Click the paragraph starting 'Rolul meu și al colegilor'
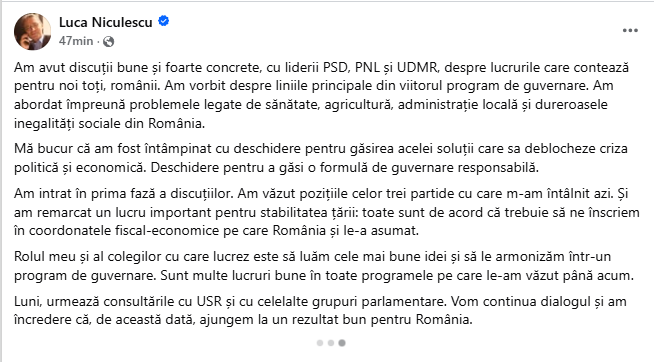This screenshot has width=654, height=362. pyautogui.click(x=324, y=266)
